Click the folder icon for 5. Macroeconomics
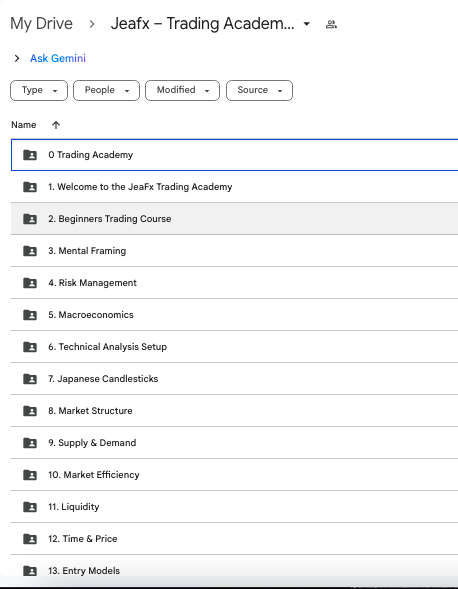This screenshot has width=458, height=589. pos(30,315)
